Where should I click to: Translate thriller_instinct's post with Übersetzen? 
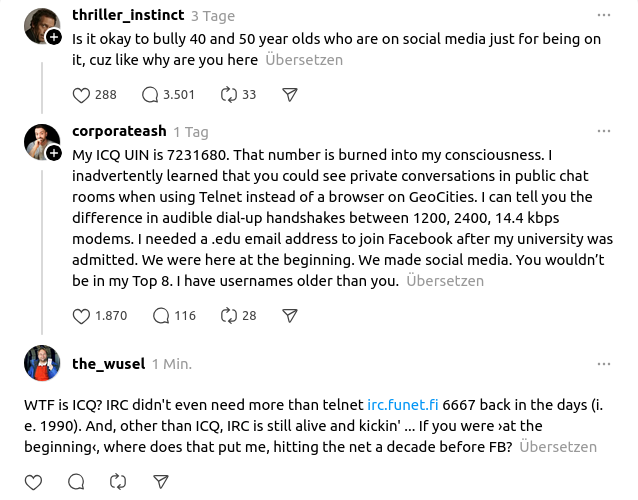point(304,60)
